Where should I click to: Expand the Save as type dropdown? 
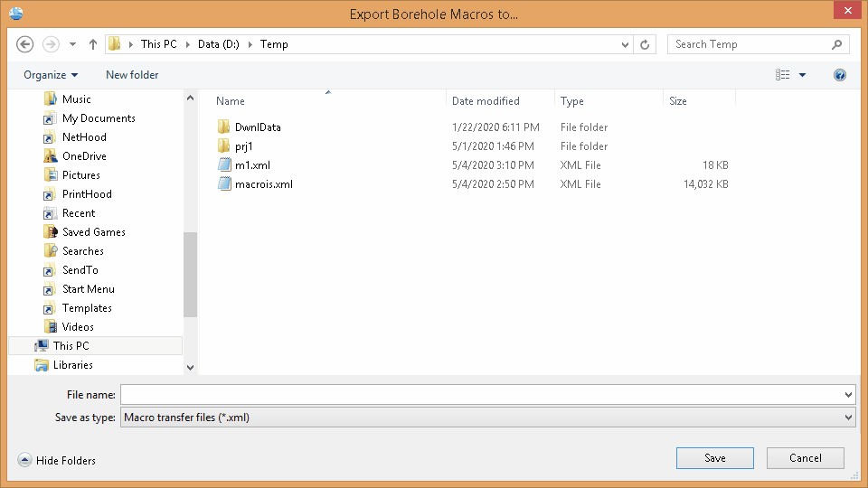click(848, 418)
